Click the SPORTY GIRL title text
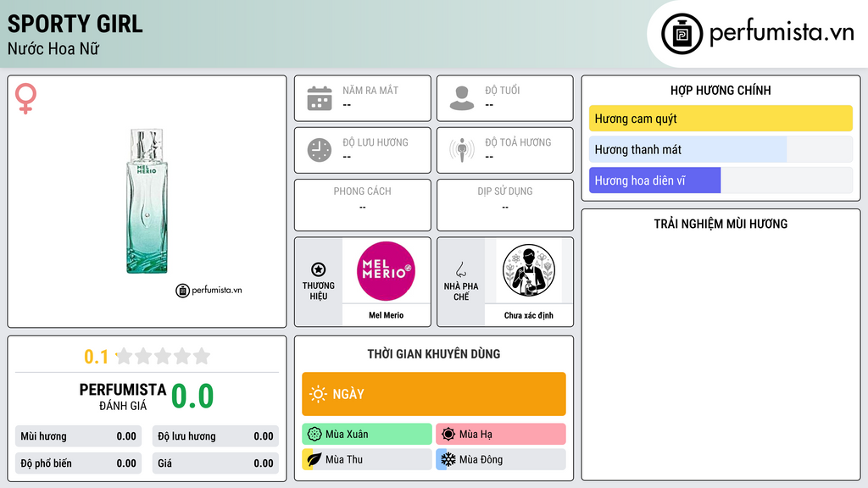 pos(75,24)
